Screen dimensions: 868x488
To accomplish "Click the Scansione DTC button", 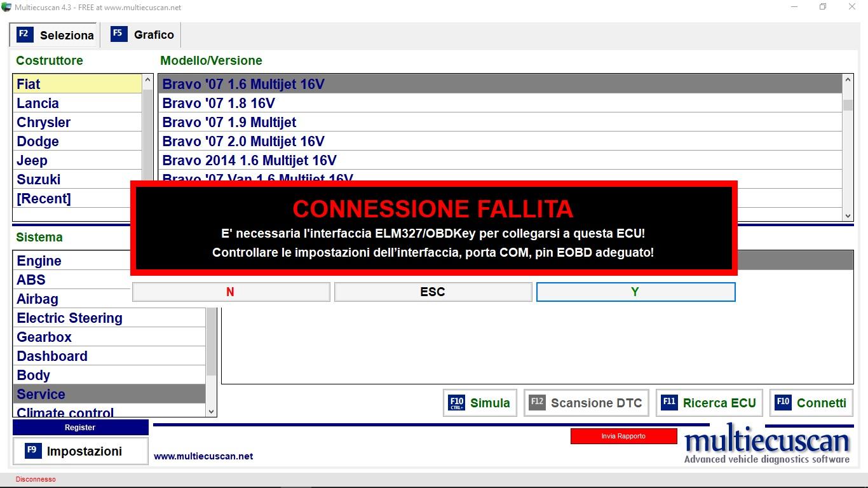I will 586,403.
